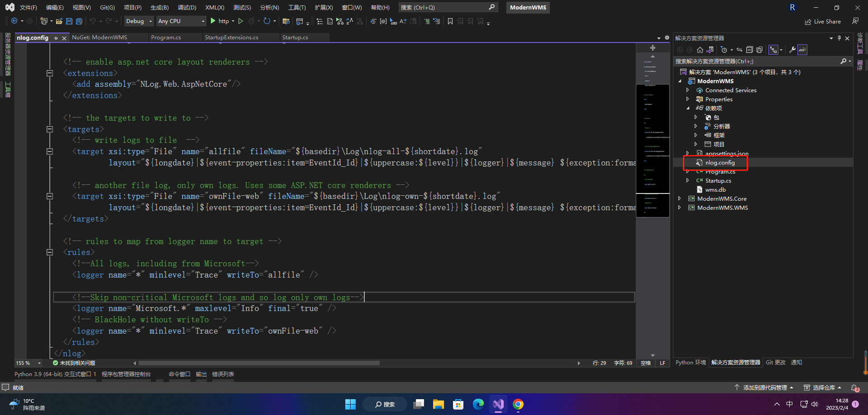Click the navigate backward arrow icon
The height and width of the screenshot is (415, 868).
pos(14,21)
